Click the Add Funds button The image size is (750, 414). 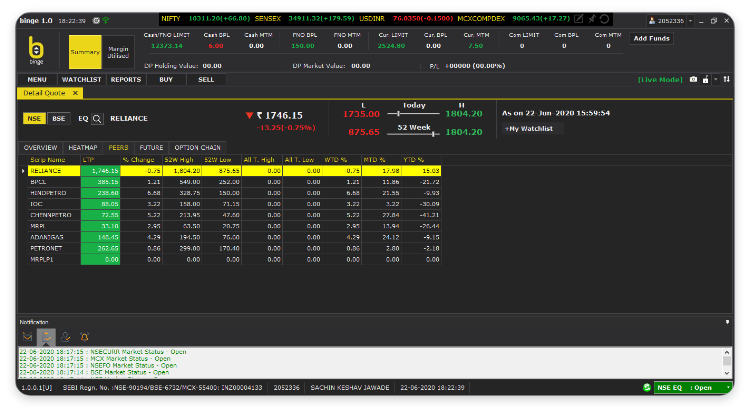tap(651, 38)
